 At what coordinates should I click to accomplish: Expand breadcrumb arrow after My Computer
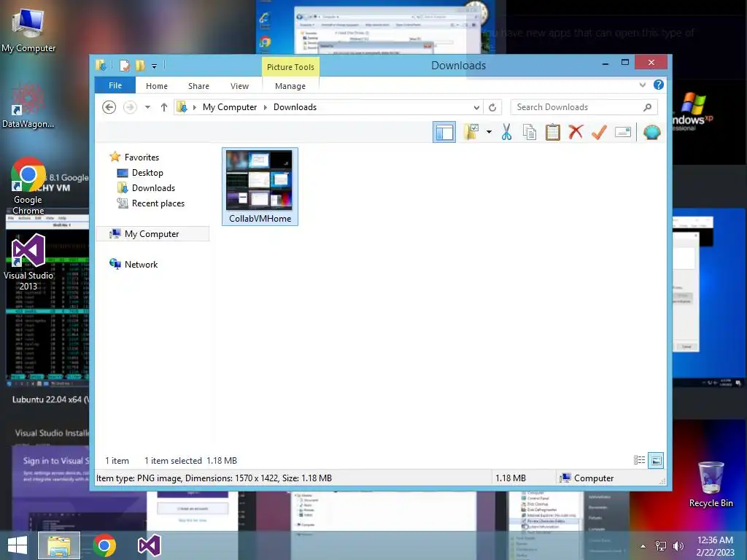tap(266, 107)
